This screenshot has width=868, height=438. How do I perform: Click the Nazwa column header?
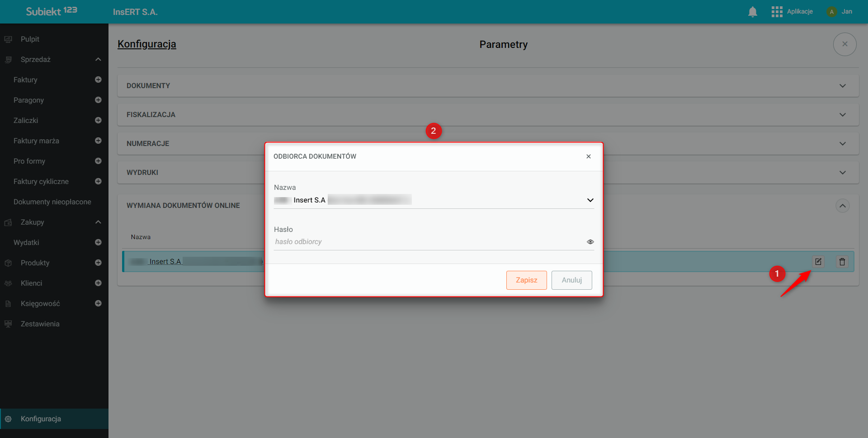tap(141, 237)
